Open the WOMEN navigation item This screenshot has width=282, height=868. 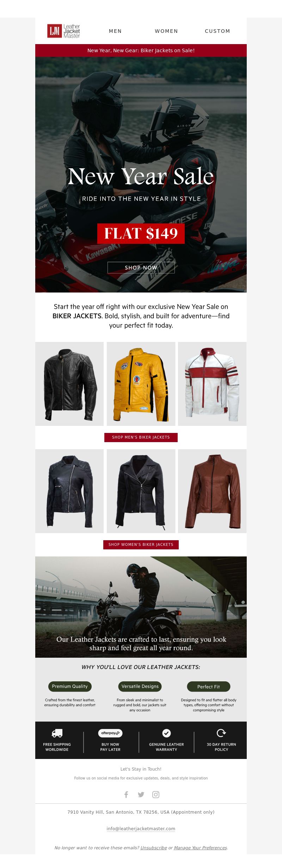(166, 31)
